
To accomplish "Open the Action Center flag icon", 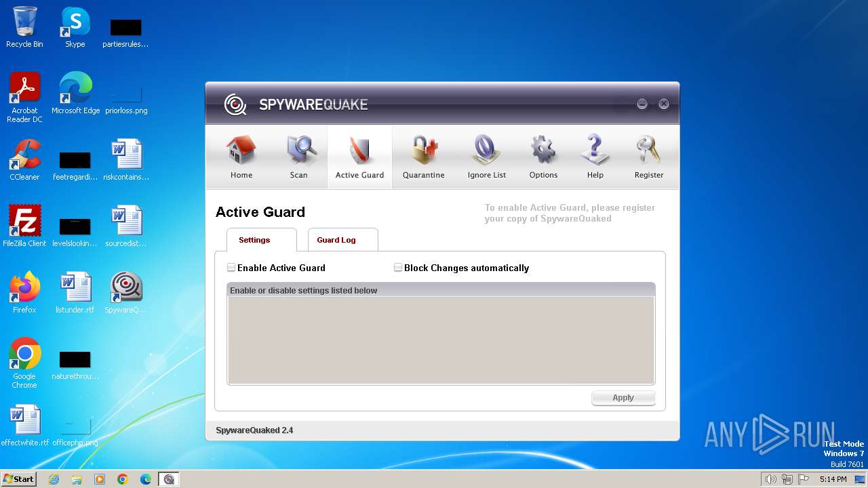I will [804, 479].
